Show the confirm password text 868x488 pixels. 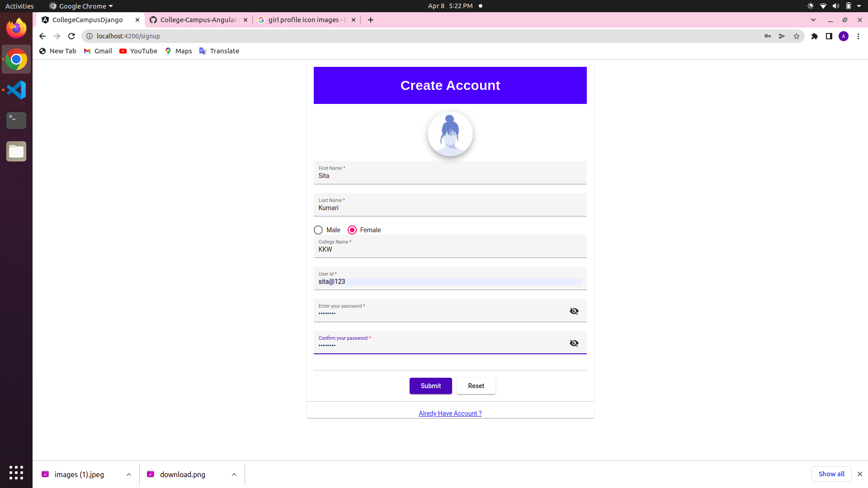[574, 343]
